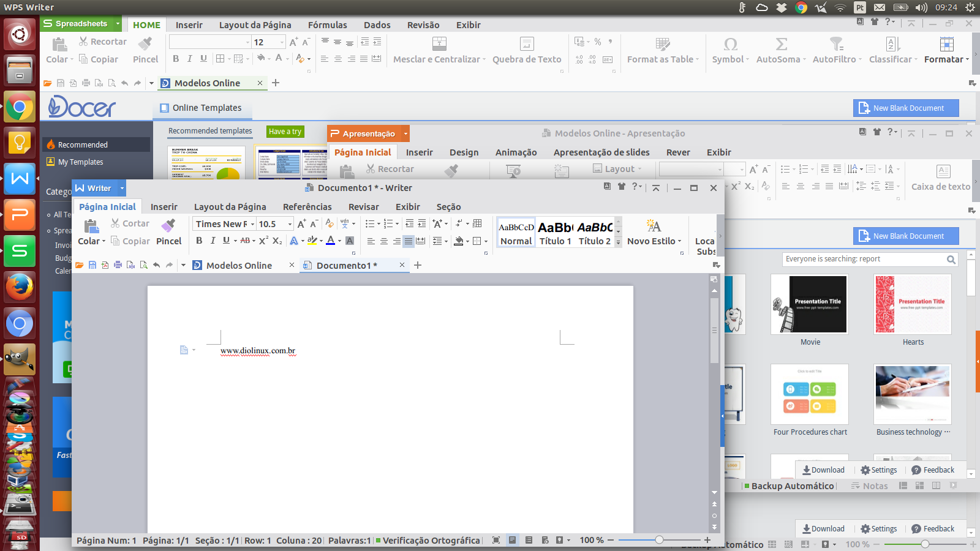Launch Firefox from the Ubuntu dock
Image resolution: width=980 pixels, height=551 pixels.
click(x=20, y=287)
